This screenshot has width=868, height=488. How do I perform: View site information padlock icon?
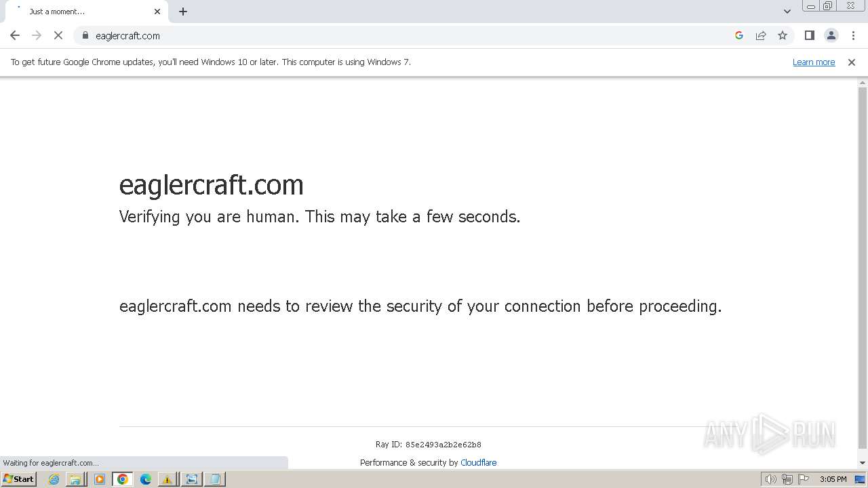[85, 35]
